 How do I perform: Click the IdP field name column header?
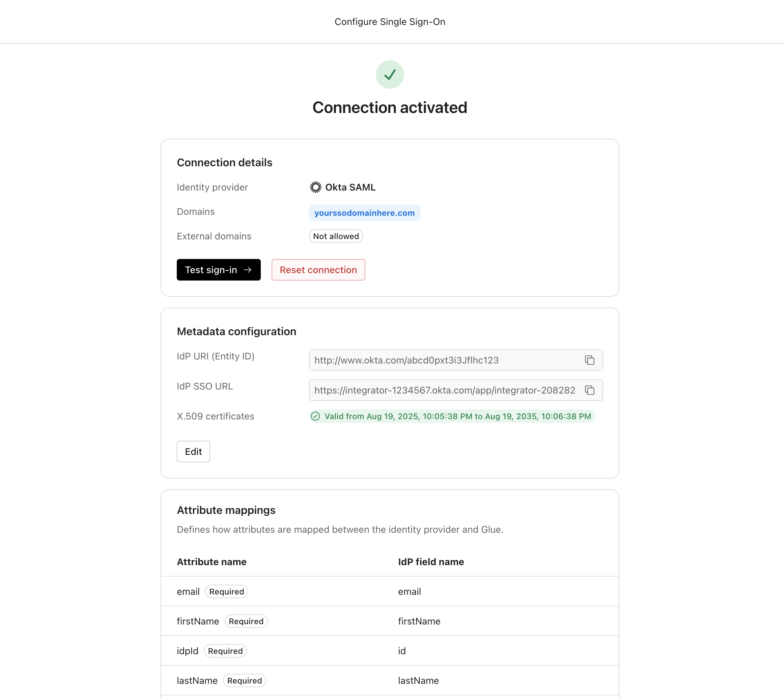[x=430, y=562]
